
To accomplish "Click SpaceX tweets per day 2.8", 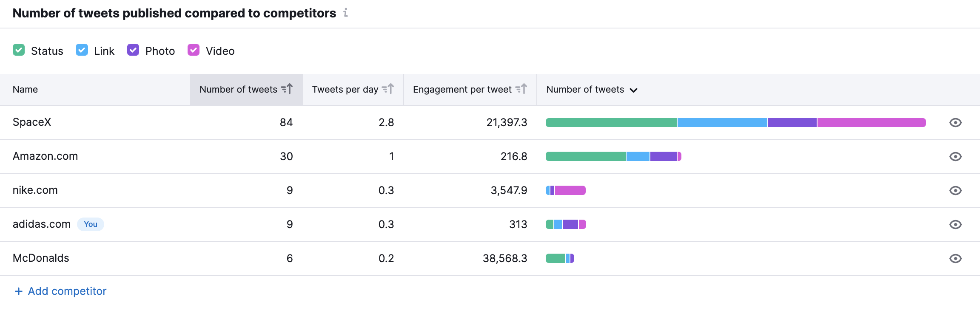I will click(386, 123).
